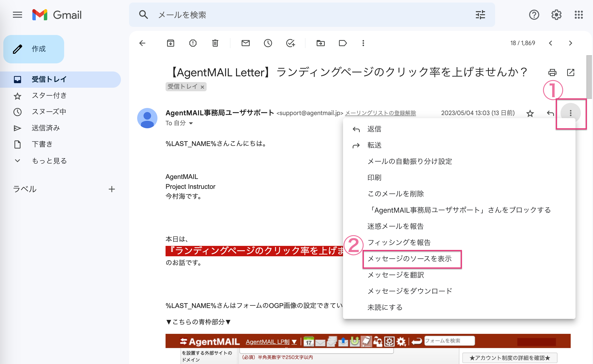This screenshot has width=593, height=364.
Task: Archive this email
Action: tap(170, 43)
